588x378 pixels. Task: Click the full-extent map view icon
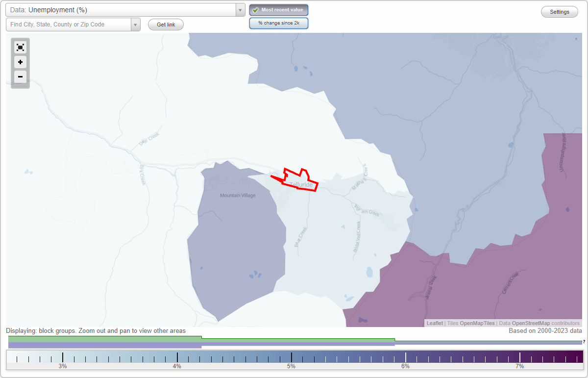(20, 47)
